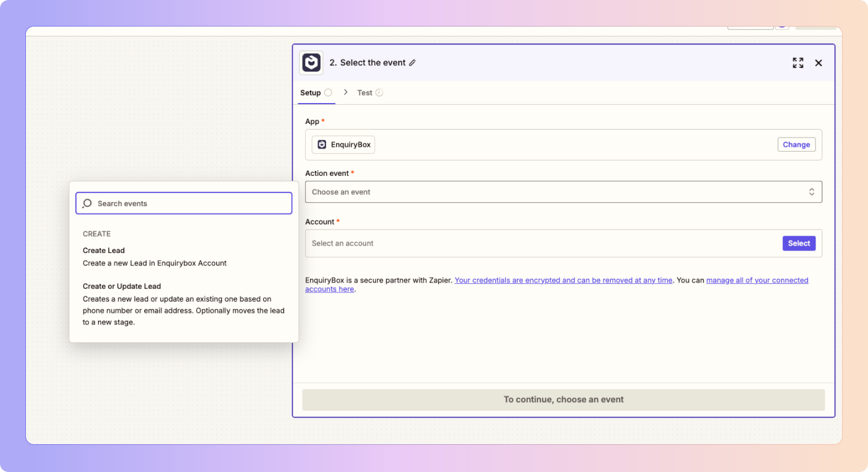
Task: Click the CREATE section heading
Action: [x=97, y=234]
